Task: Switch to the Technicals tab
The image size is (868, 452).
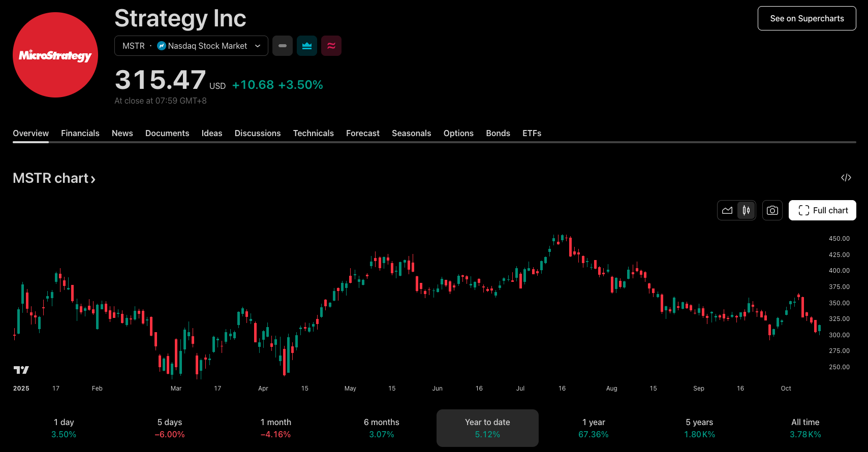Action: click(x=313, y=133)
